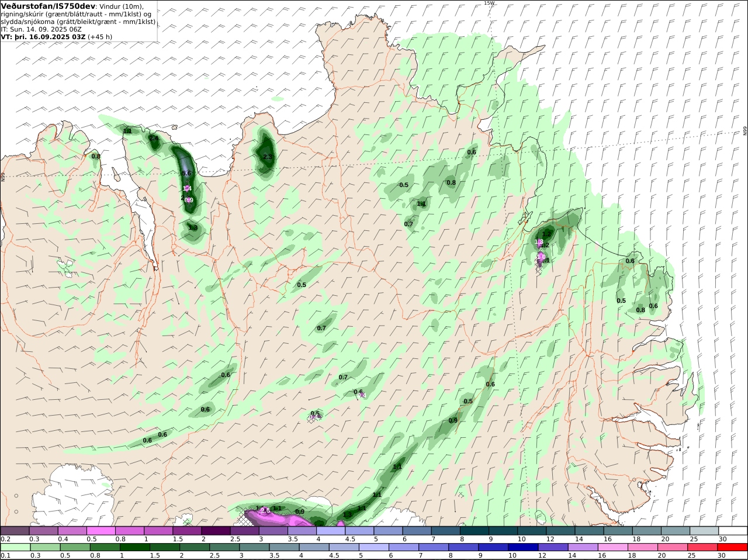Pick light lavender top swatch between 4 and 4.5
The width and height of the screenshot is (748, 560).
(x=331, y=531)
